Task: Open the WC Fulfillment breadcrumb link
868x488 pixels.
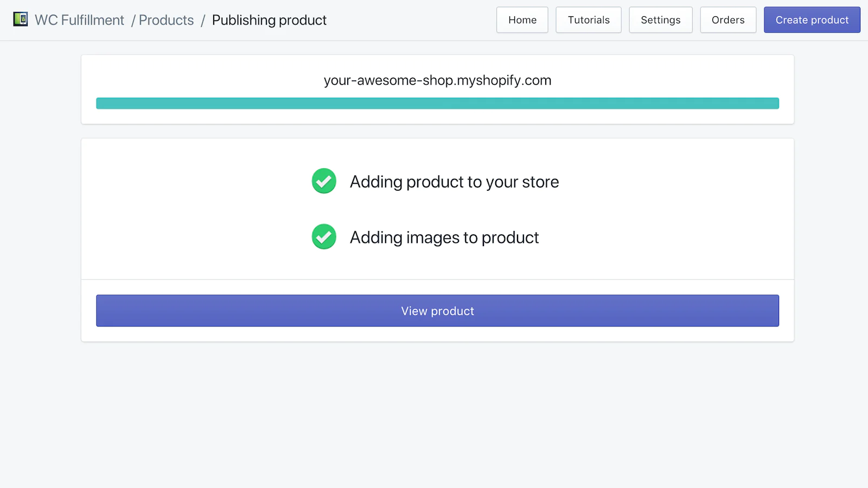Action: point(79,20)
